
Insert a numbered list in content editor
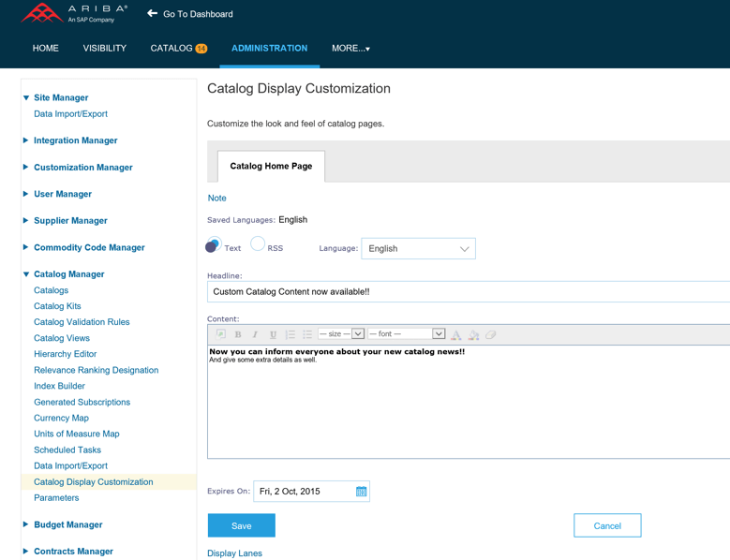click(291, 334)
